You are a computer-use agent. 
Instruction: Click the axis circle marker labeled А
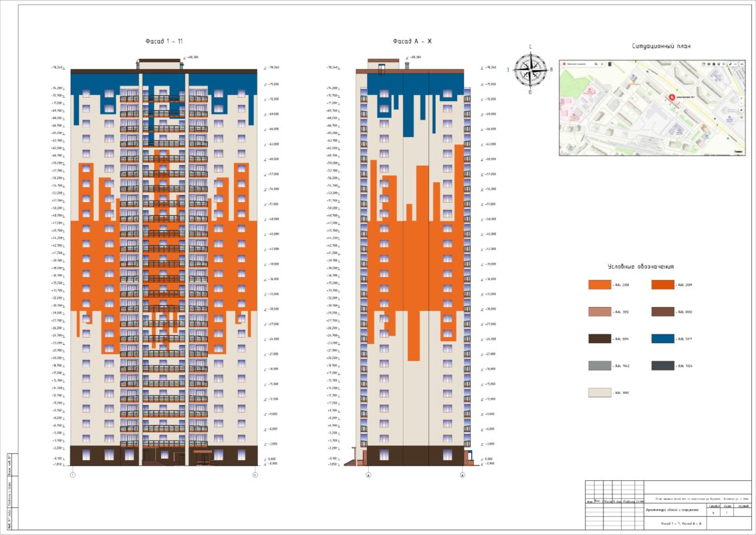(x=368, y=475)
